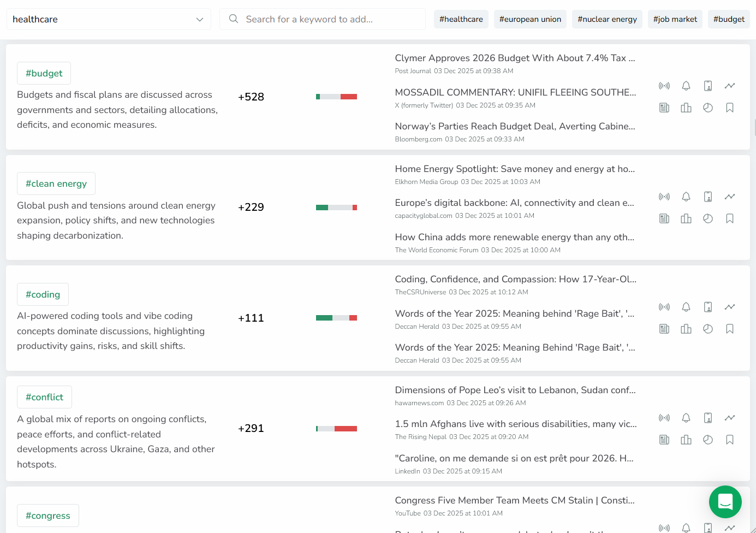Select the broadcast icon for the #budget topic

point(664,86)
